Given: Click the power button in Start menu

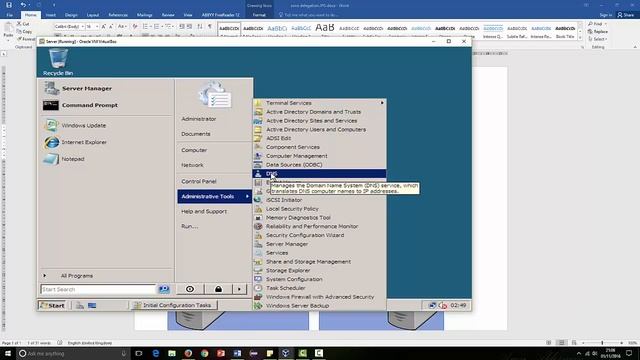Looking at the screenshot, I should (190, 289).
